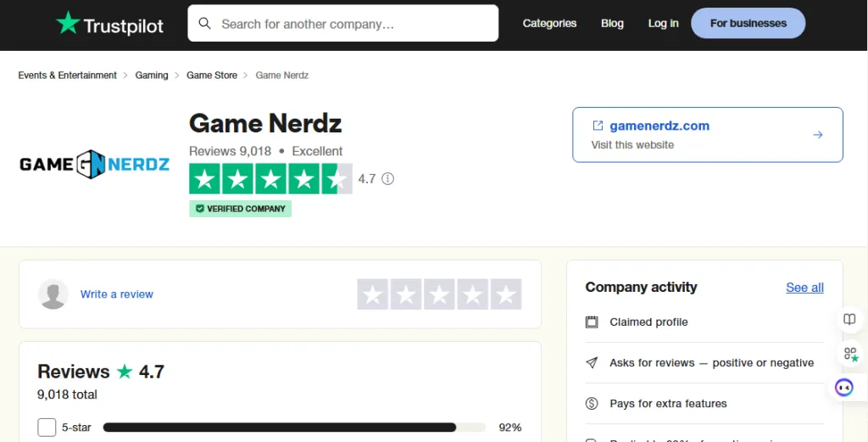Click the 92% percentage label

[x=509, y=428]
